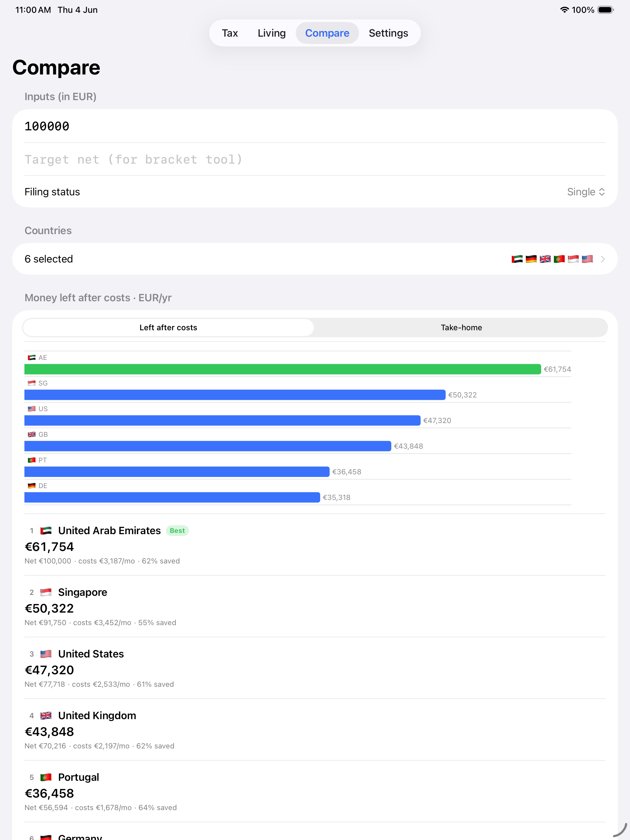The image size is (630, 840).
Task: Click the 11:00 AM clock in status bar
Action: tap(33, 10)
